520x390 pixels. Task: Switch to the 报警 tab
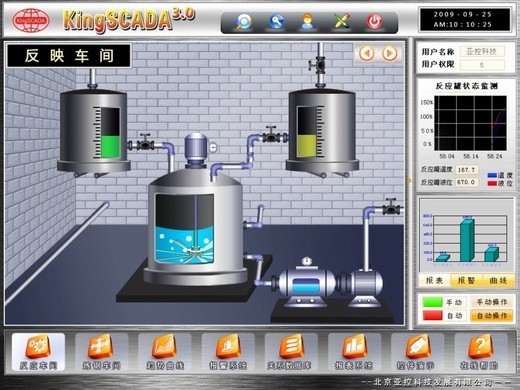466,281
